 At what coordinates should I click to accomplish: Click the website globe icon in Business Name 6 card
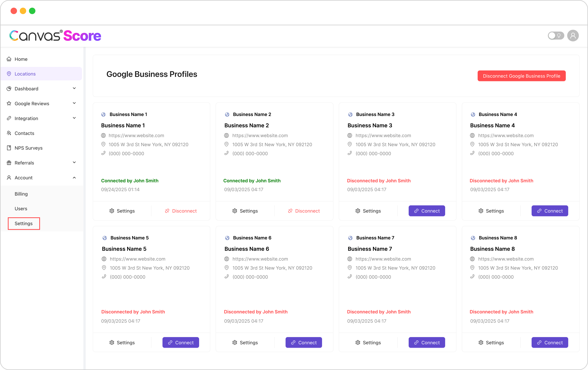(x=227, y=259)
